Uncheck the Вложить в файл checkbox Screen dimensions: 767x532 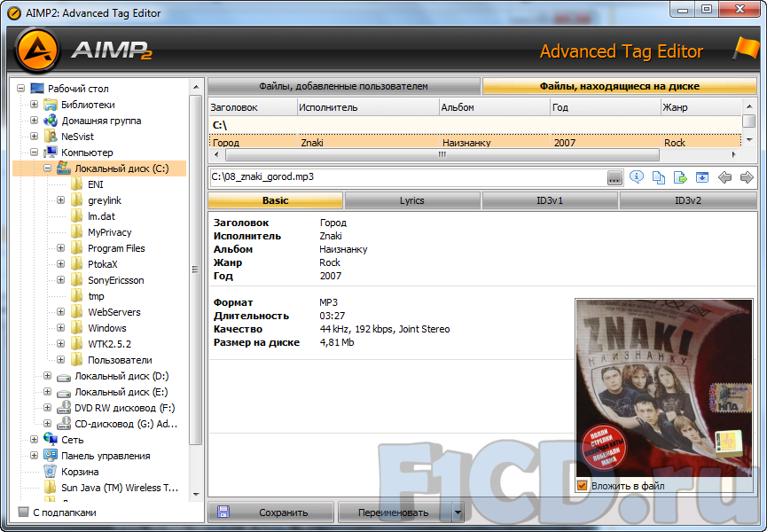[x=582, y=486]
